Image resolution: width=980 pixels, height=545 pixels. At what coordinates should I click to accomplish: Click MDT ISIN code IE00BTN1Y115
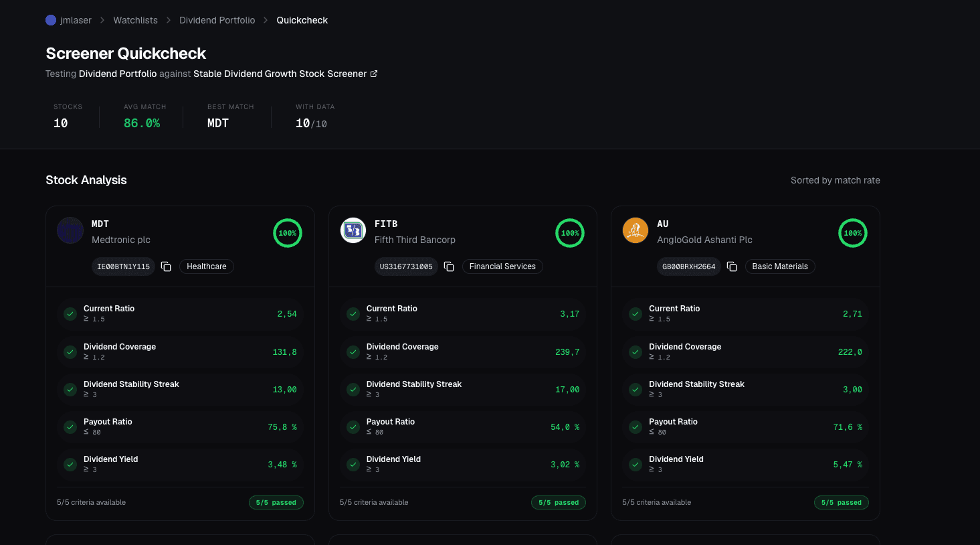(124, 266)
